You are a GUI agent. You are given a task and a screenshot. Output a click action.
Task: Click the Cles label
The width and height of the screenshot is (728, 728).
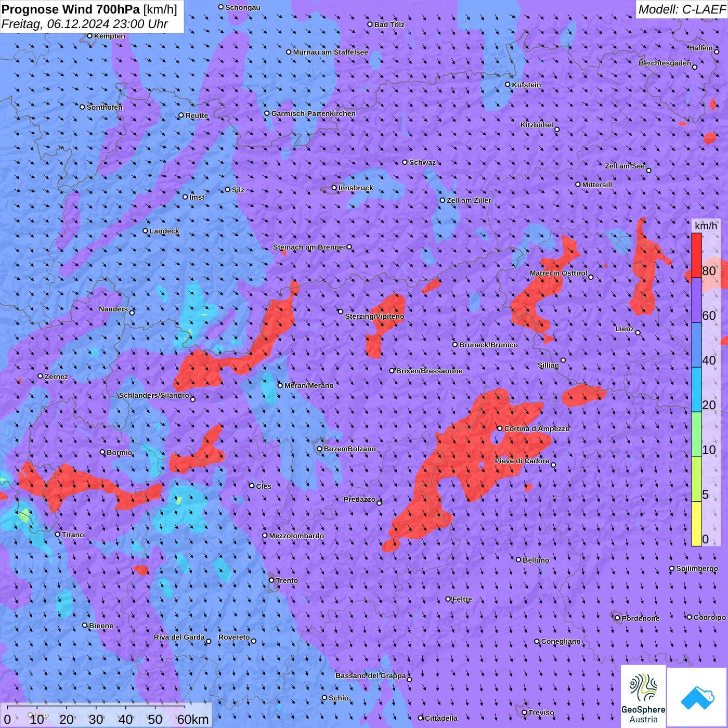pos(264,486)
